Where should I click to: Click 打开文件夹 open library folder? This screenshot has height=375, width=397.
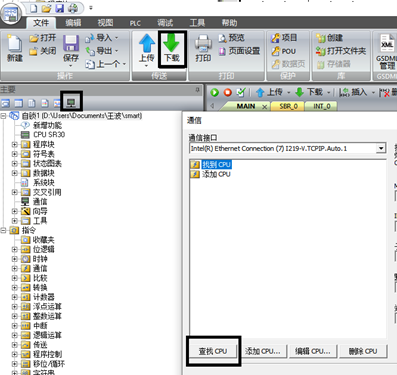point(341,51)
